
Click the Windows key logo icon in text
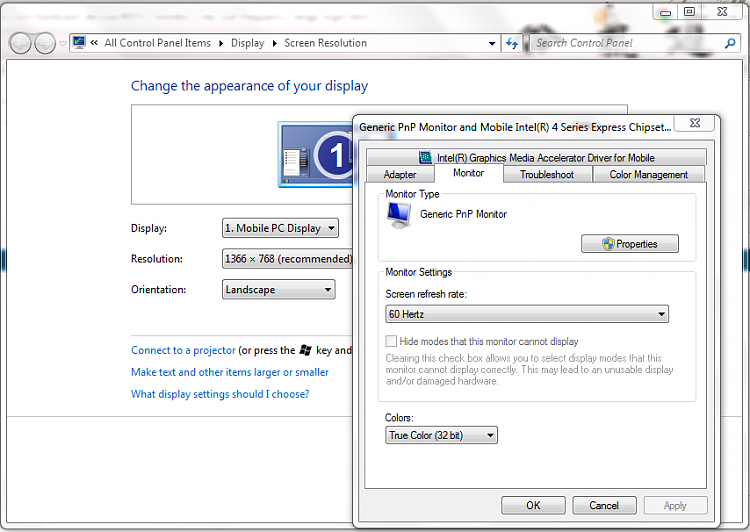(x=306, y=350)
